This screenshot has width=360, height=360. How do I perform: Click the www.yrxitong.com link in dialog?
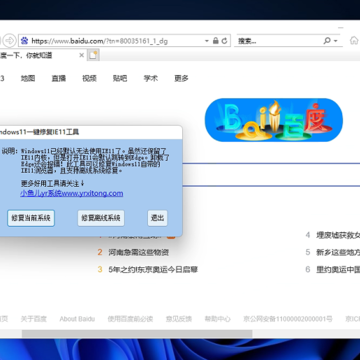72,193
